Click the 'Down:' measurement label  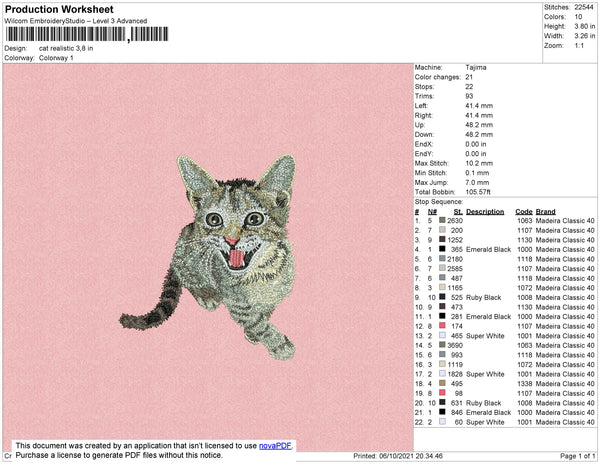coord(424,134)
